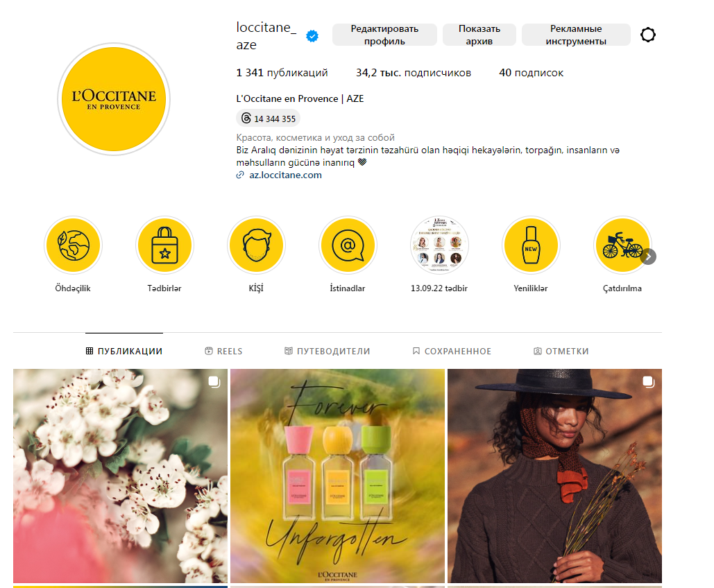Open the settings gear icon
This screenshot has width=714, height=588.
point(647,35)
